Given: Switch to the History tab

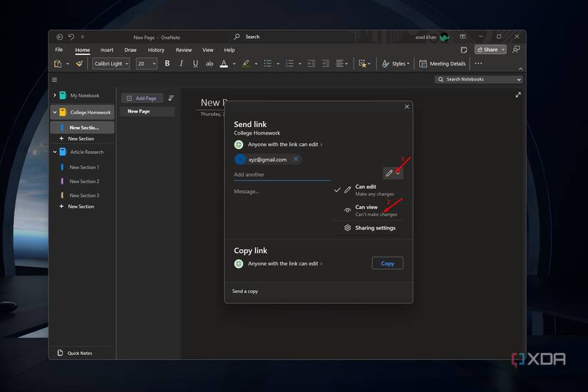Looking at the screenshot, I should pyautogui.click(x=156, y=50).
